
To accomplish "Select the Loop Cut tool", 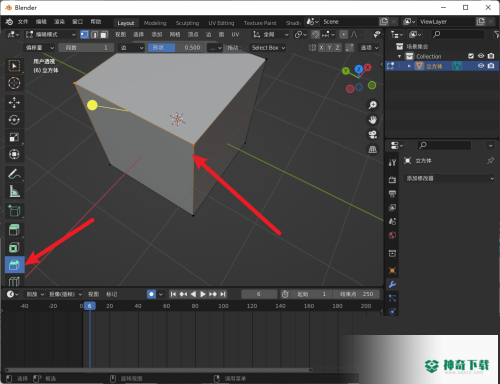I will coord(14,281).
